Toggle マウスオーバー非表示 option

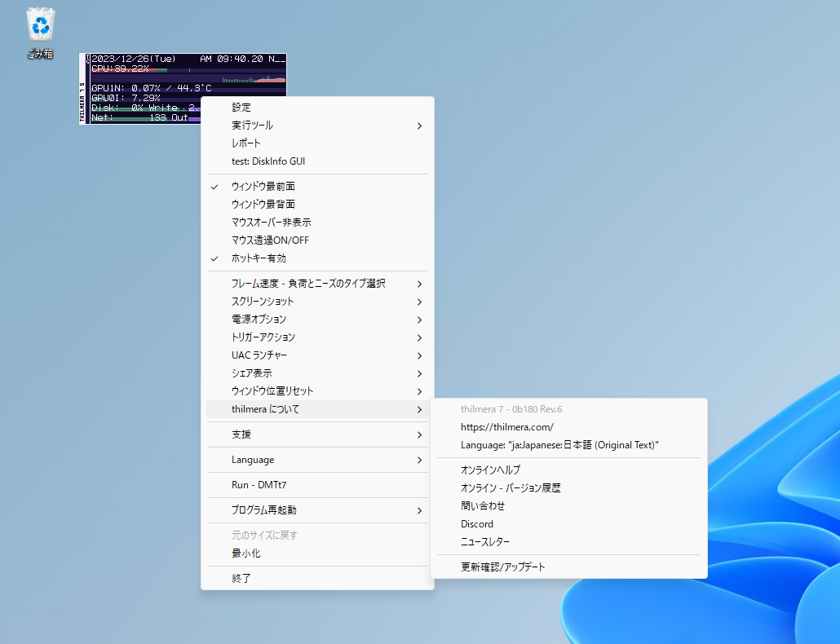317,223
